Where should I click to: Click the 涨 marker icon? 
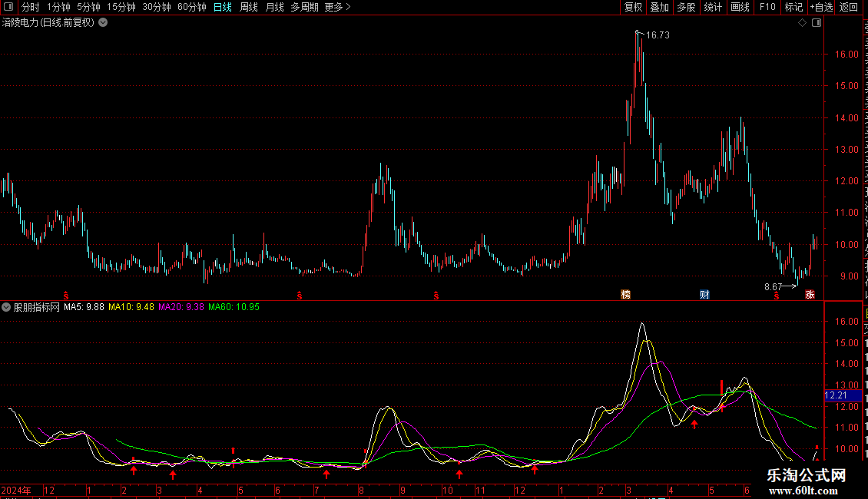[x=810, y=294]
